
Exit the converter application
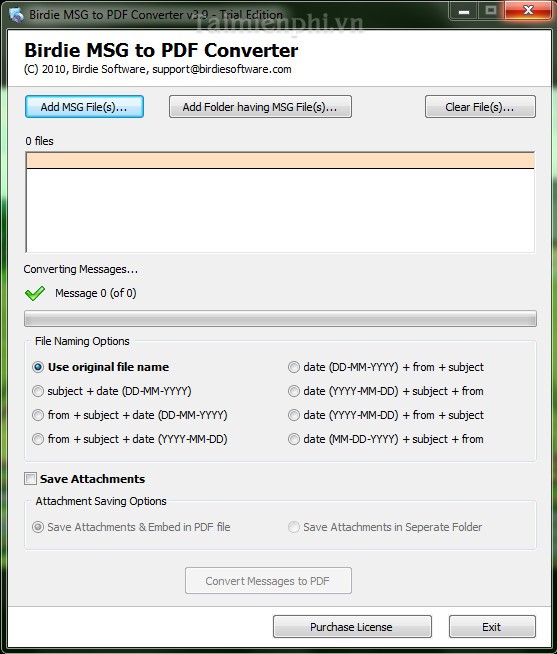click(492, 626)
